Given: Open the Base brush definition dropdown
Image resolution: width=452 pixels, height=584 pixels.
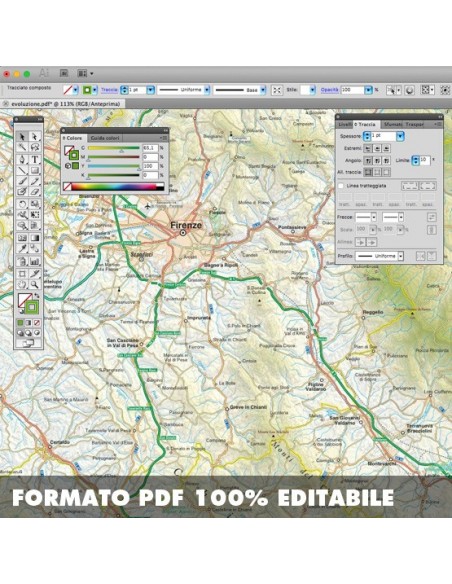Looking at the screenshot, I should pyautogui.click(x=263, y=90).
